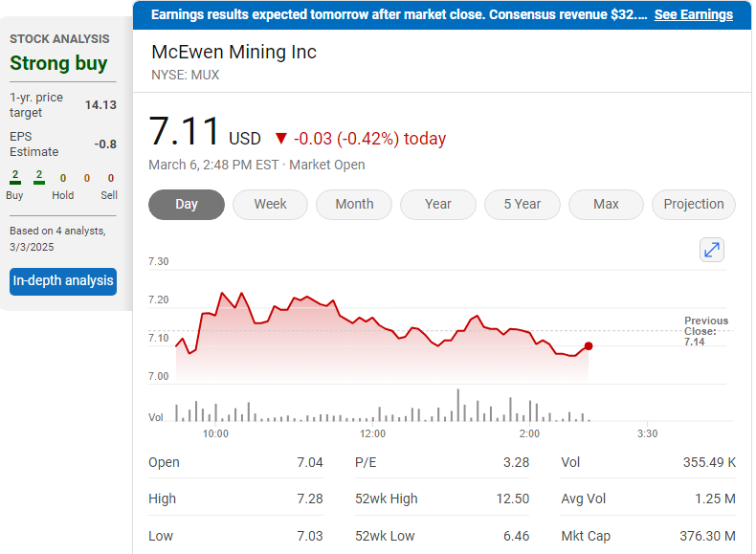Image resolution: width=756 pixels, height=554 pixels.
Task: Click the Hold analyst rating count
Action: click(x=63, y=178)
